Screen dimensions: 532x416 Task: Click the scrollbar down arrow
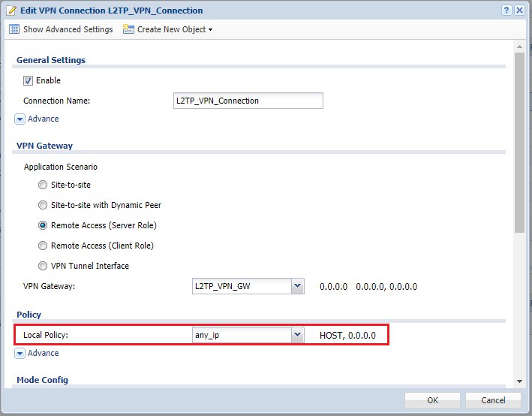(519, 381)
